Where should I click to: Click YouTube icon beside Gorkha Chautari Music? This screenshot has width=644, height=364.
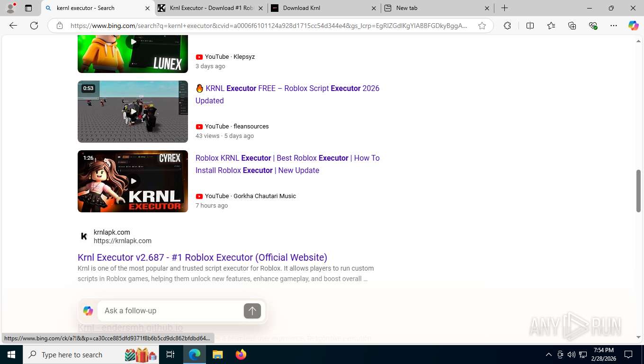click(x=199, y=196)
